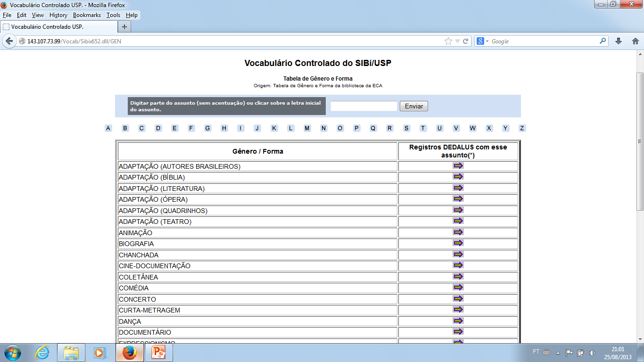Open records arrow for ANIMAÇÃO
The width and height of the screenshot is (644, 362).
[x=458, y=232]
